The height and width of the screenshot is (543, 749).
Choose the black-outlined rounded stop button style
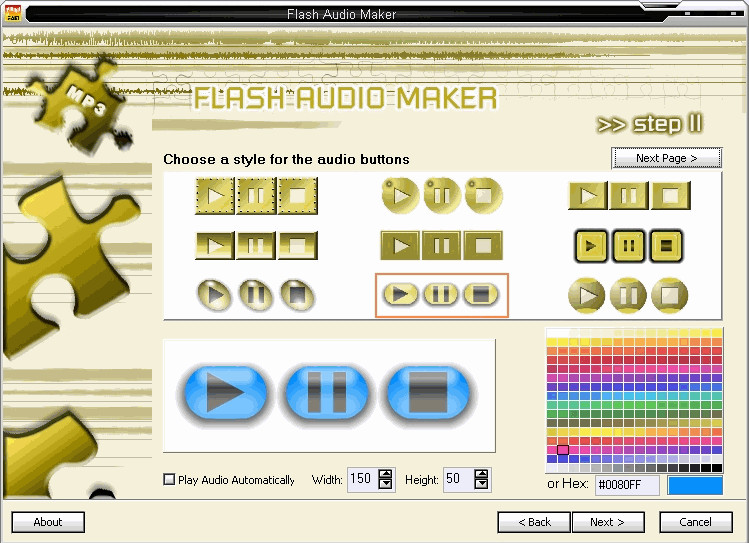(666, 246)
